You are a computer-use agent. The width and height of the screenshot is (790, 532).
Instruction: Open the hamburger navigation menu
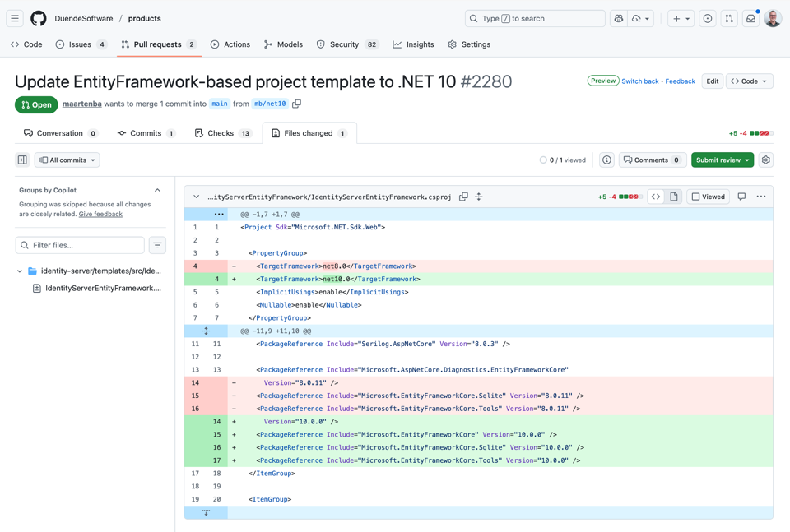pos(15,19)
